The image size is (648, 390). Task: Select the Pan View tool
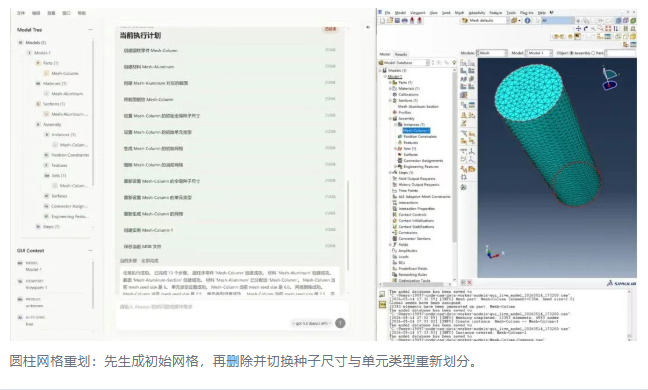[578, 29]
